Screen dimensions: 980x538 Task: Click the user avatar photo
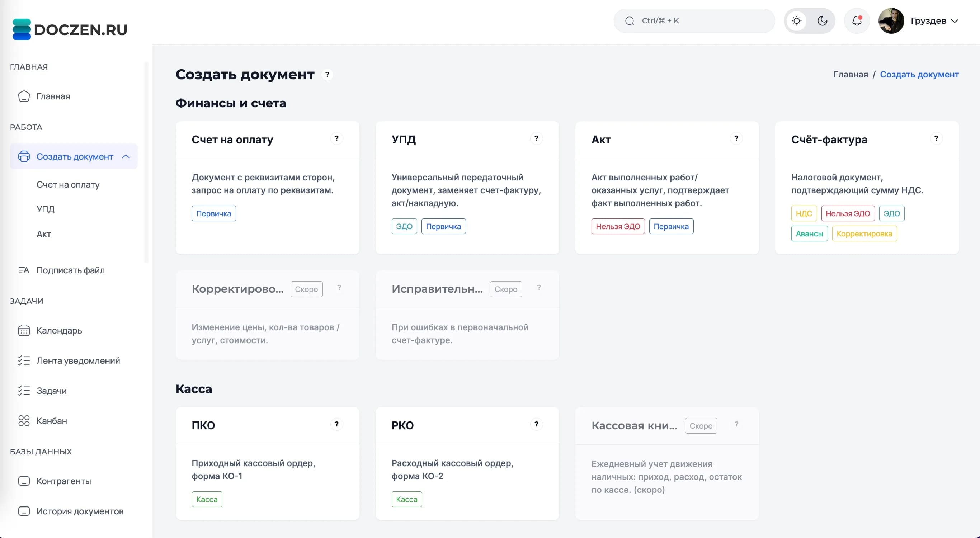(891, 20)
